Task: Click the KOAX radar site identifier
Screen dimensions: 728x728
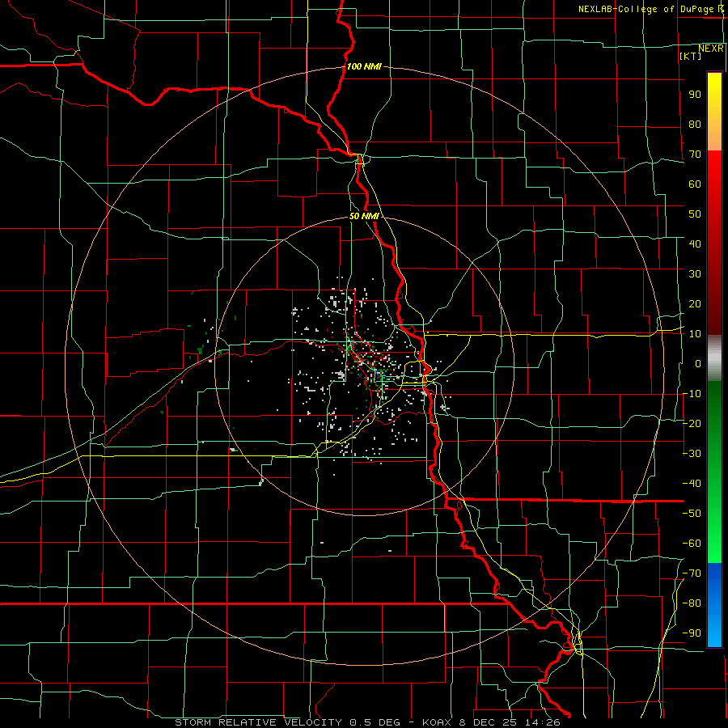Action: (438, 722)
